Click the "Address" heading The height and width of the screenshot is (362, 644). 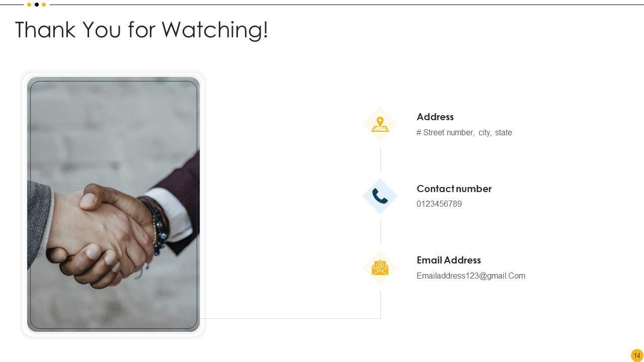pyautogui.click(x=435, y=117)
